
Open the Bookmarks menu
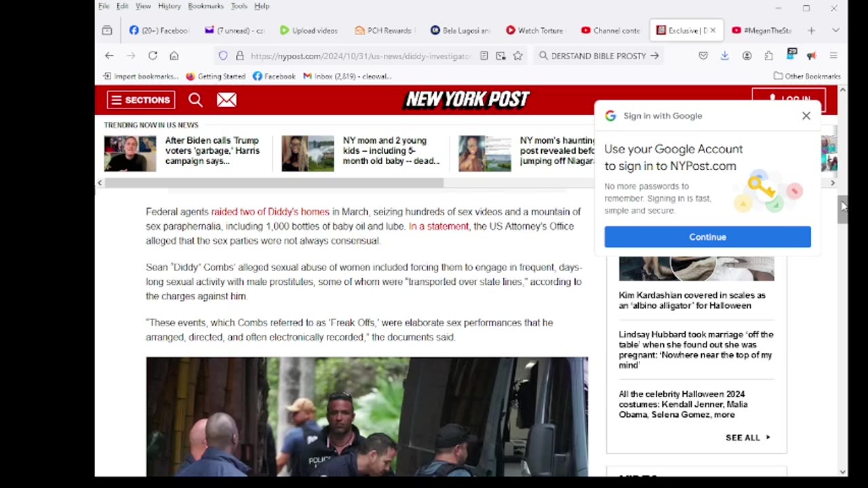205,6
